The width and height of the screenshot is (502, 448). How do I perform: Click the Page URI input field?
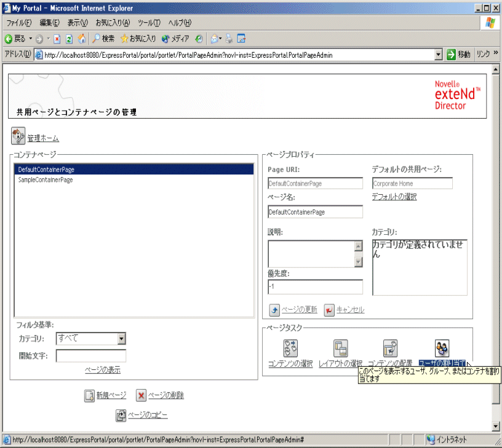point(316,184)
